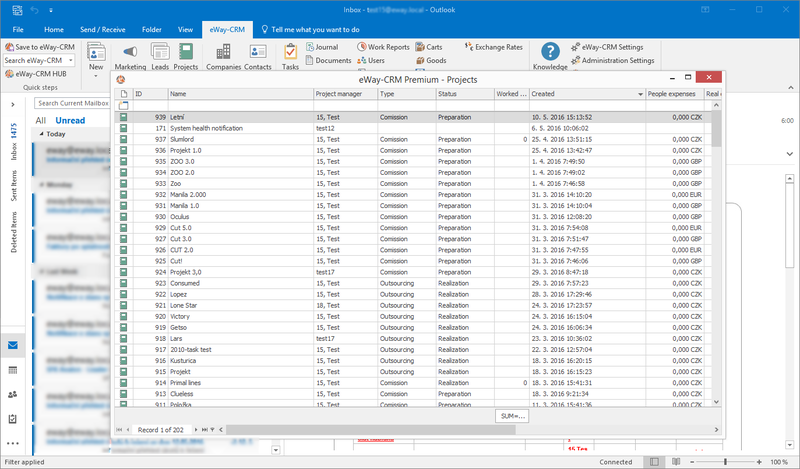Screen dimensions: 800x469
Task: Show All mail filter
Action: (x=40, y=120)
